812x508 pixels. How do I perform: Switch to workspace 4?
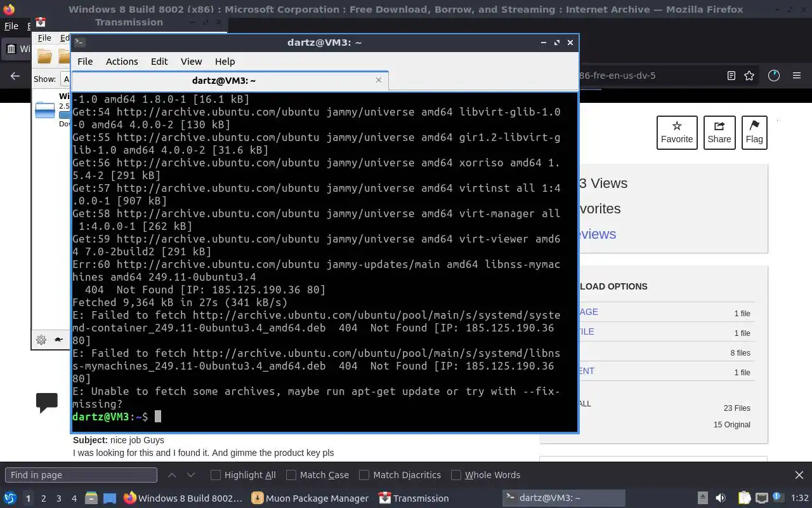coord(74,498)
